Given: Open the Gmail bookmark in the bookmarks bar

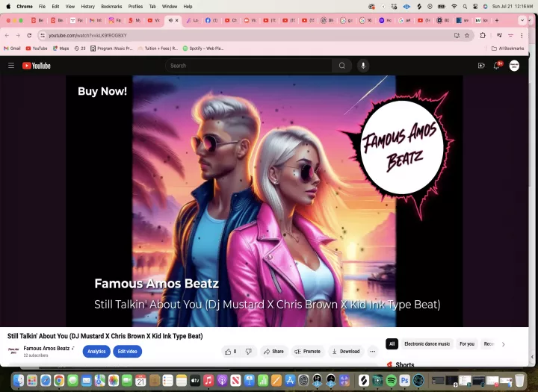Looking at the screenshot, I should (x=12, y=49).
